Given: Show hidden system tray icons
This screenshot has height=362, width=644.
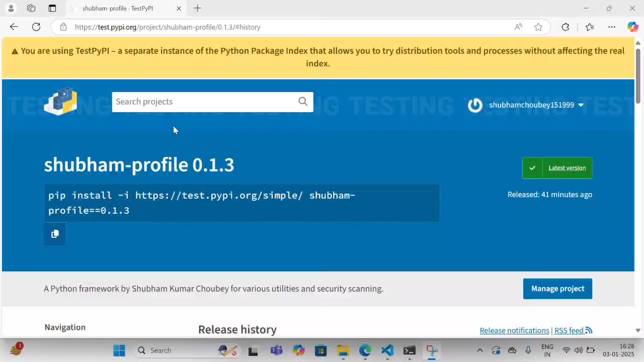Looking at the screenshot, I should (479, 350).
